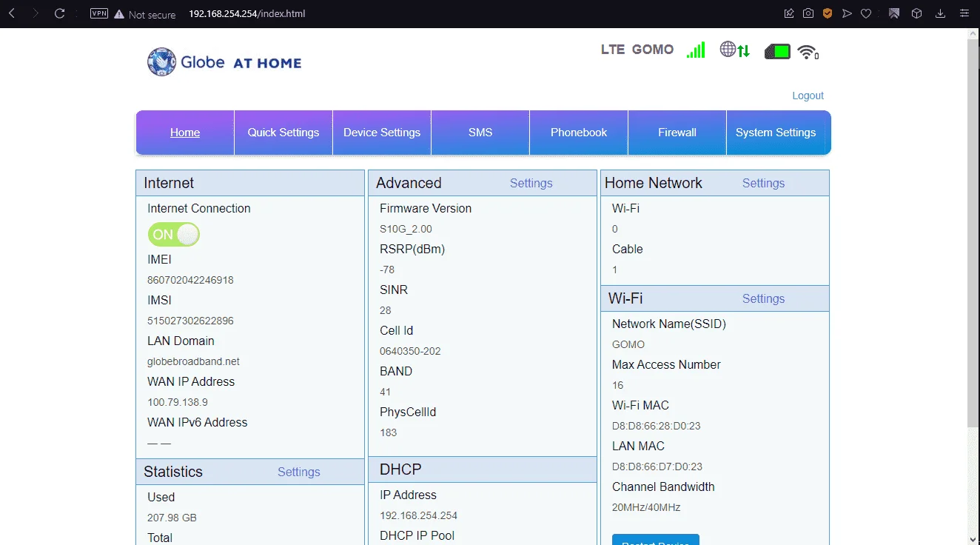Screen dimensions: 980x545
Task: Open Settings link in Statistics panel
Action: (x=299, y=472)
